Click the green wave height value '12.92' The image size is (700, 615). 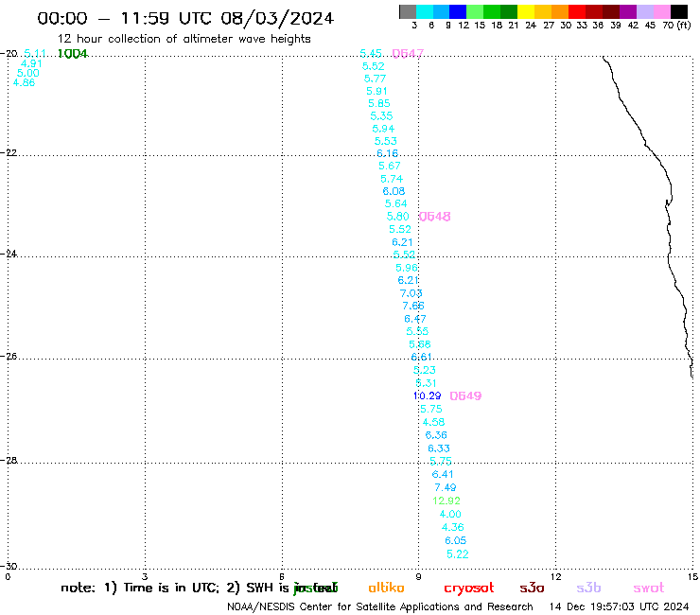(446, 501)
